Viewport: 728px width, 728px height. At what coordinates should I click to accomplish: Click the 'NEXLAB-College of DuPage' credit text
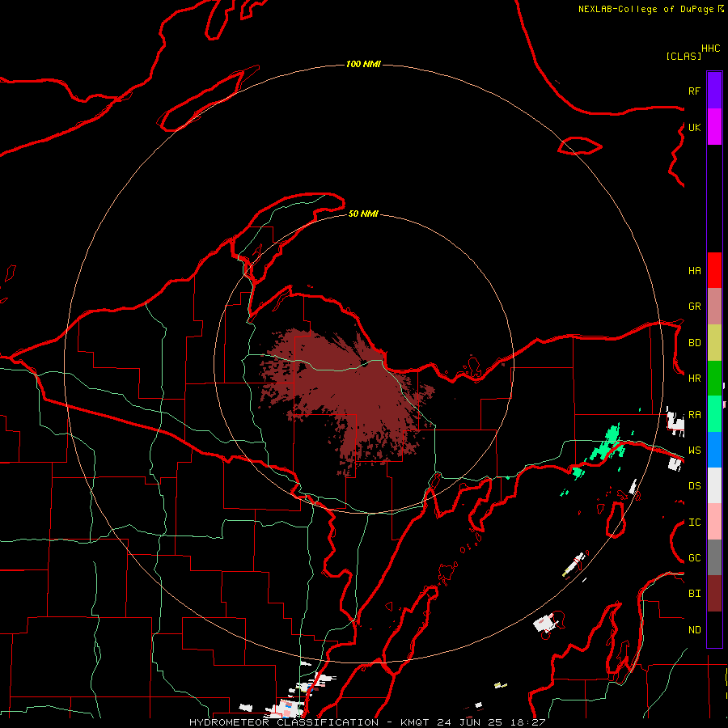(x=647, y=9)
